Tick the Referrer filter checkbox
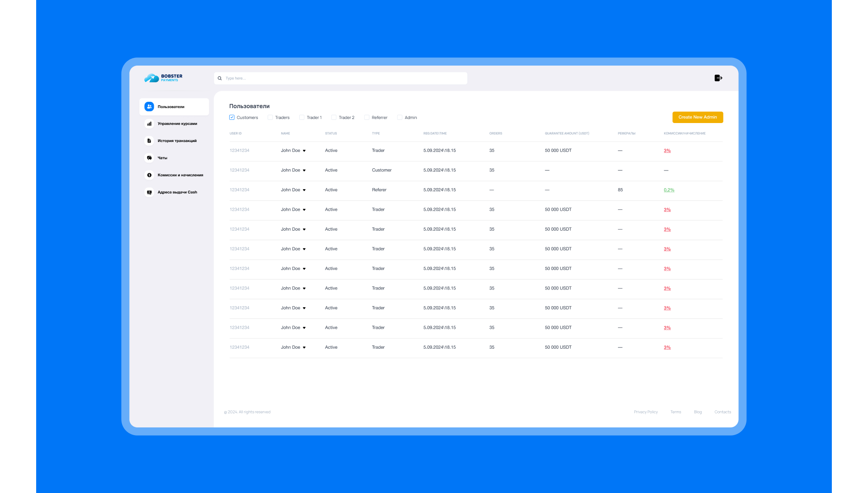The height and width of the screenshot is (493, 868). (367, 118)
